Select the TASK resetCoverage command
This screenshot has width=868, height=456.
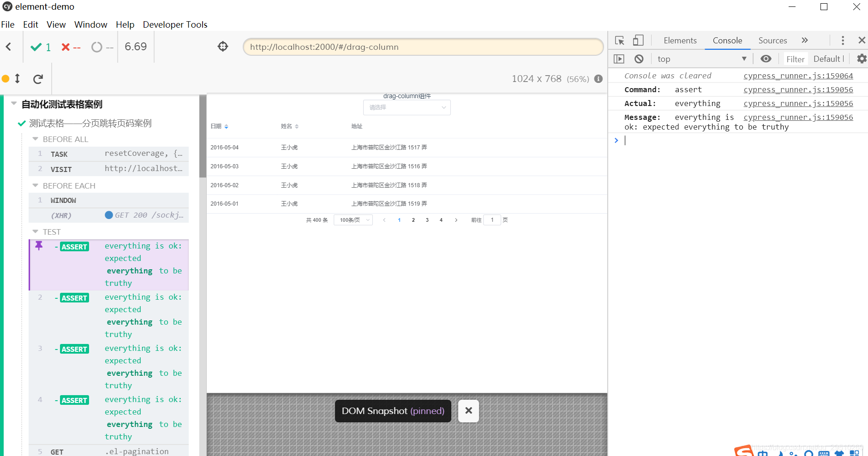coord(109,154)
